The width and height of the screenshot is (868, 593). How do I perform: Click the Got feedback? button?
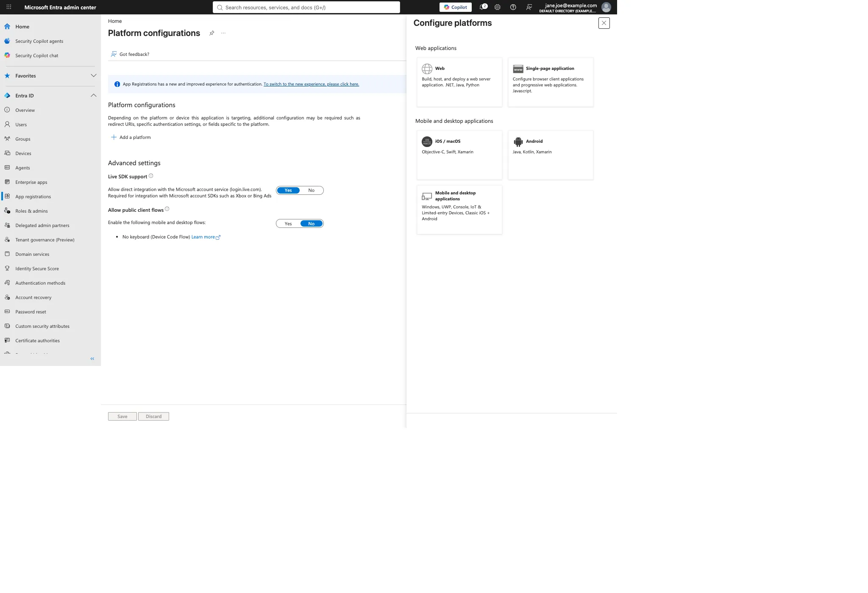click(x=130, y=54)
